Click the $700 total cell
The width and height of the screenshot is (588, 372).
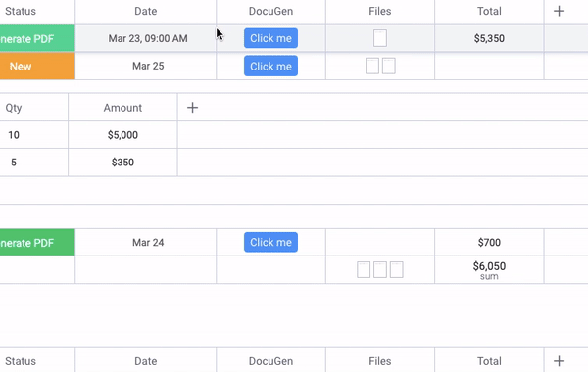(489, 243)
